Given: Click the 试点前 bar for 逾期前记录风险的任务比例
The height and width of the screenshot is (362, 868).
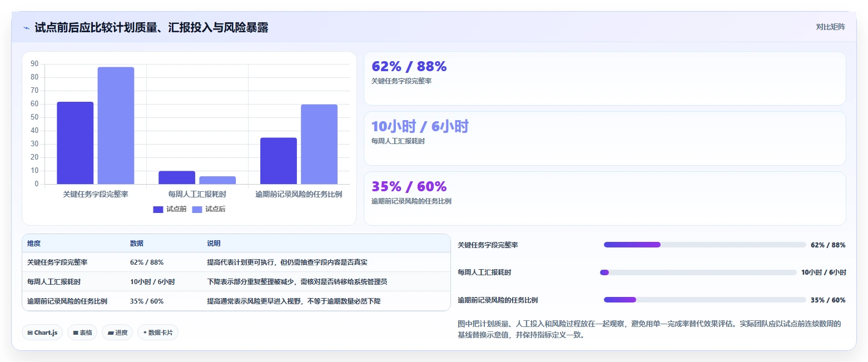Looking at the screenshot, I should pyautogui.click(x=279, y=161).
